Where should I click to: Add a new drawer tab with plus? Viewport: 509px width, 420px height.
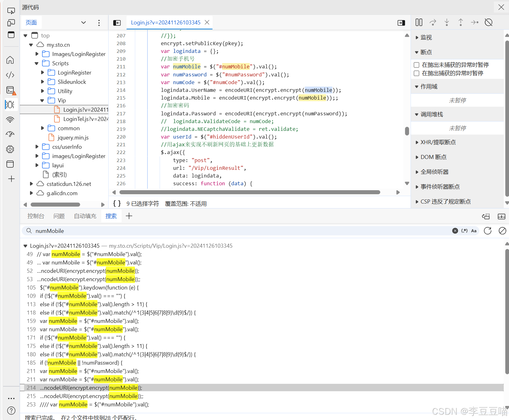coord(129,216)
